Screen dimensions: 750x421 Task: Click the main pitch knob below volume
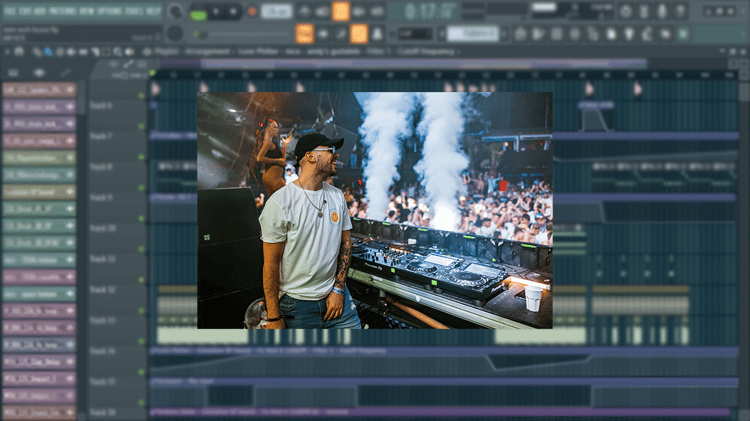pyautogui.click(x=175, y=33)
